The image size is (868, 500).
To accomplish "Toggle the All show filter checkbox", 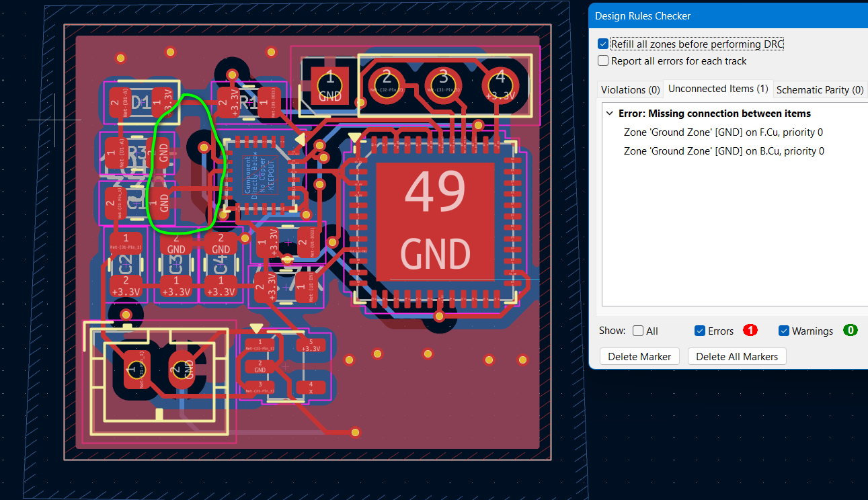I will click(x=638, y=331).
